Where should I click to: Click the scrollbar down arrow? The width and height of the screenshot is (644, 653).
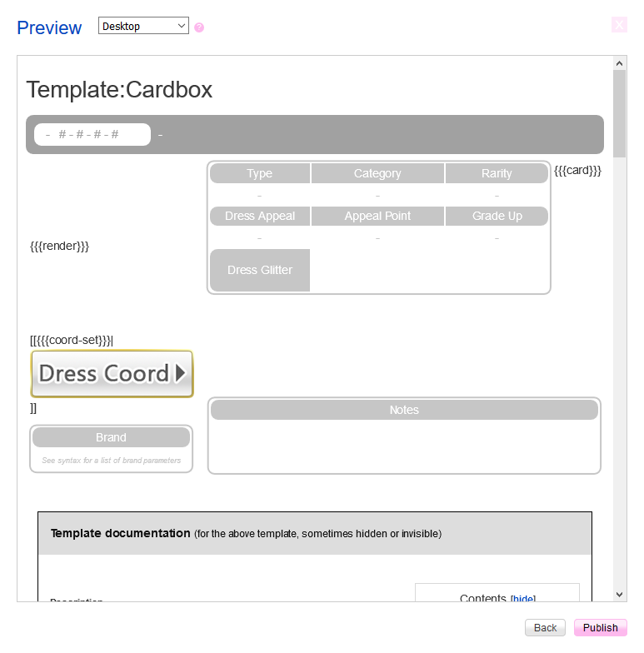point(619,594)
